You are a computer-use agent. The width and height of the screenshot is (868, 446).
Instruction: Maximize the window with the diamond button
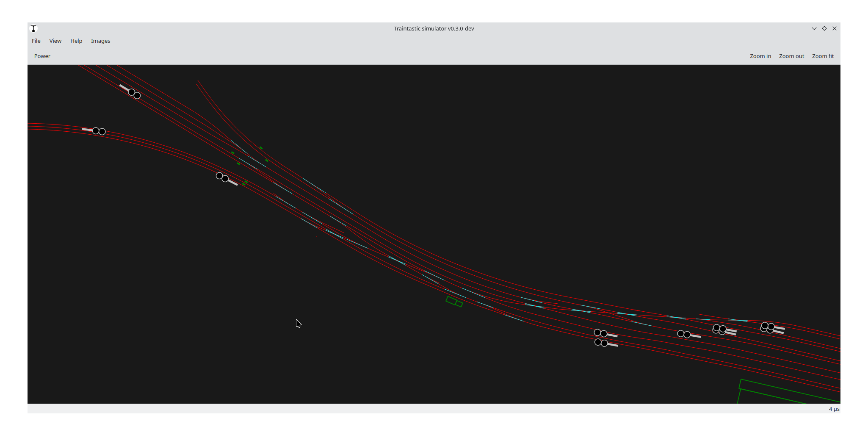point(824,28)
